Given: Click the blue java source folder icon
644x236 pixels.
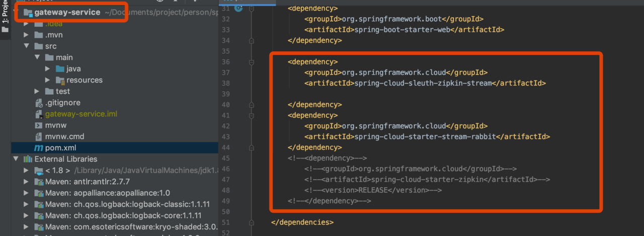Looking at the screenshot, I should point(60,69).
